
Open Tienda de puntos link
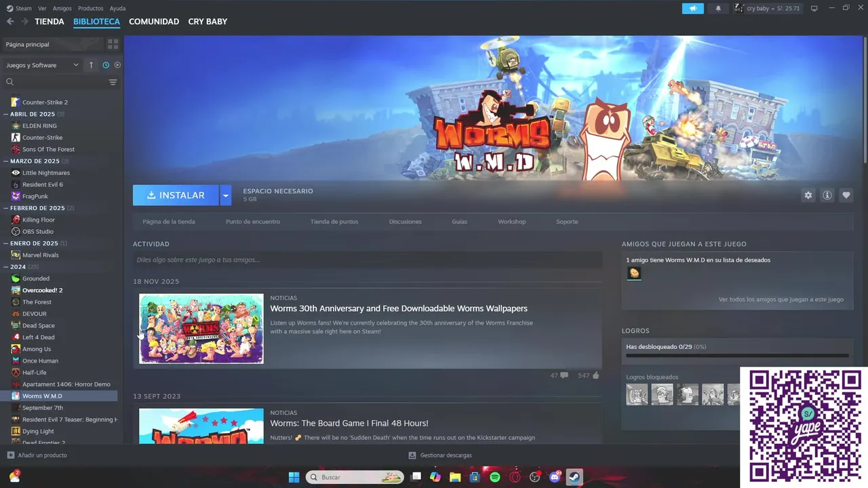[334, 222]
